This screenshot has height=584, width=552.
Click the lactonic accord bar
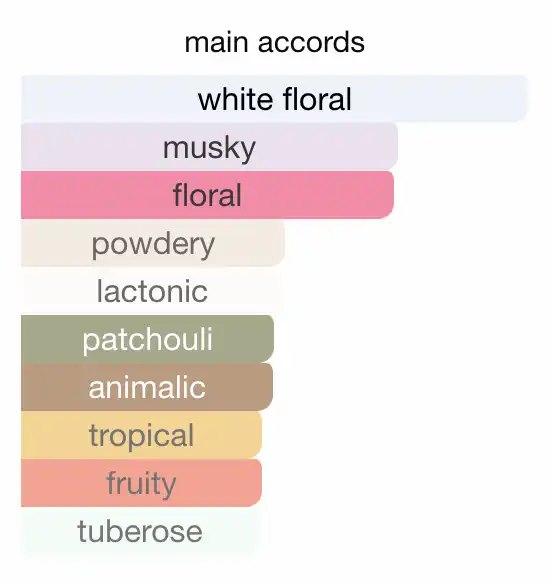click(x=153, y=291)
